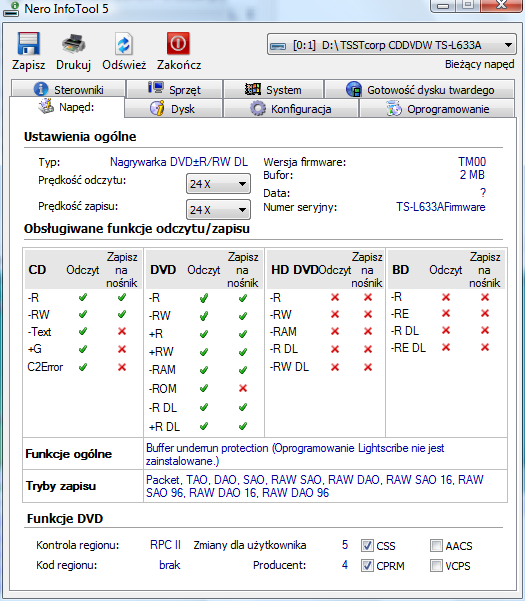The image size is (525, 601).
Task: Click red cross for BD -R read
Action: tap(446, 297)
